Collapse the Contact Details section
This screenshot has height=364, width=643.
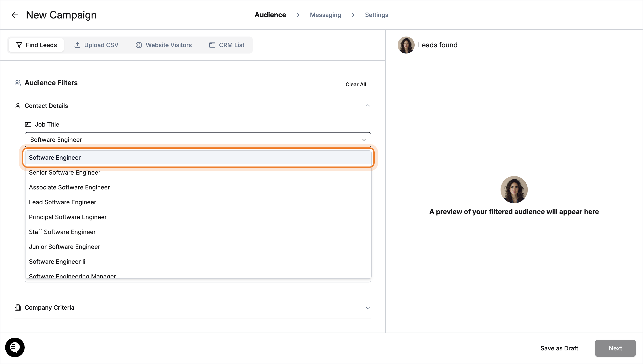click(368, 106)
